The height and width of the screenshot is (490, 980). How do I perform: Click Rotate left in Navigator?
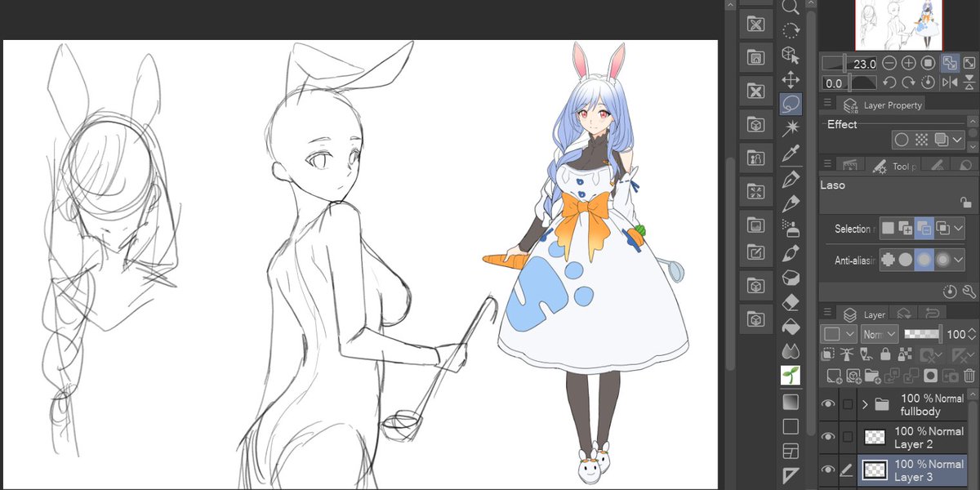pyautogui.click(x=889, y=82)
